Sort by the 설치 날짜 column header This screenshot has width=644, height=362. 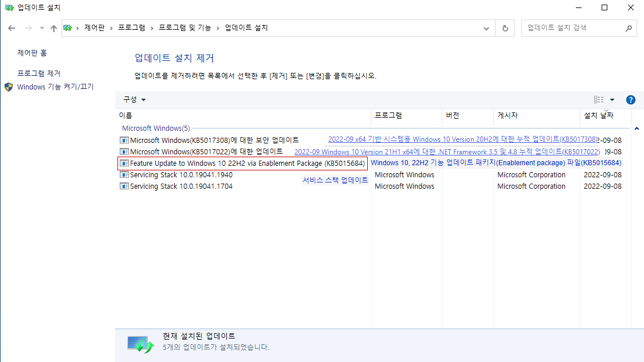[606, 115]
